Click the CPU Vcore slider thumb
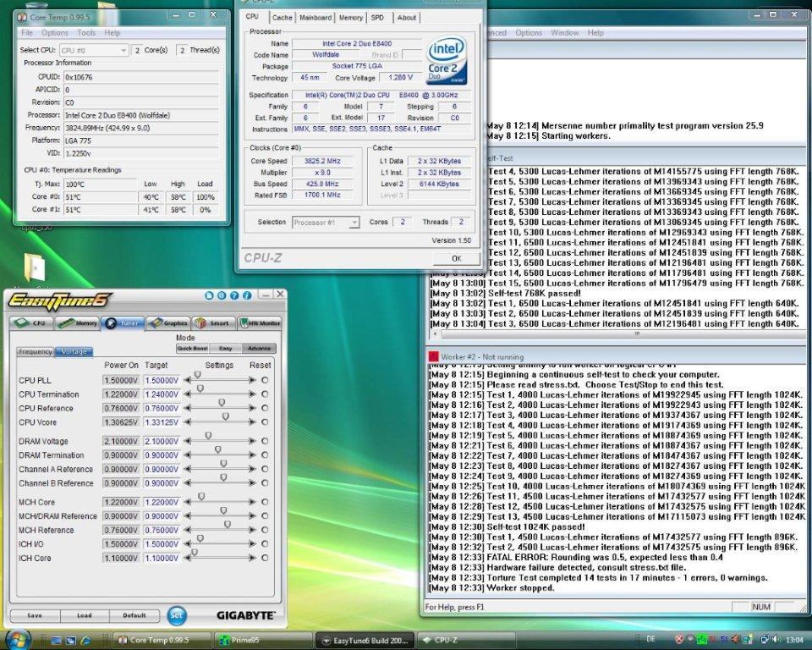Viewport: 812px width, 650px height. click(x=225, y=416)
